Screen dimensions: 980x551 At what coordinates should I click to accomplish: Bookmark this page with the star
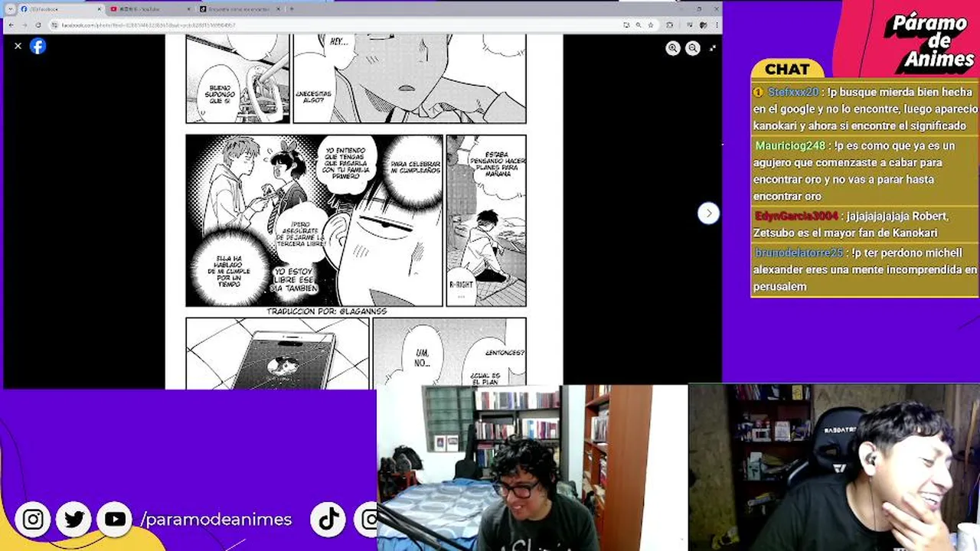(650, 25)
